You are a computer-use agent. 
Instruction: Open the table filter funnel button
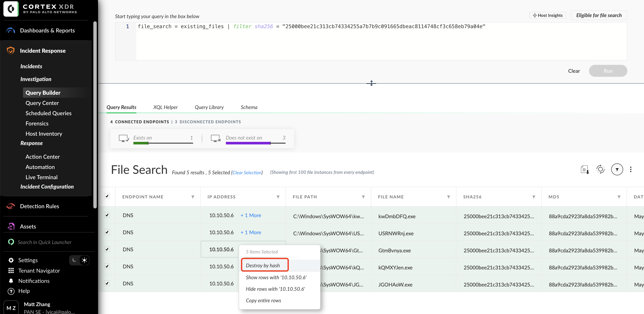point(617,170)
